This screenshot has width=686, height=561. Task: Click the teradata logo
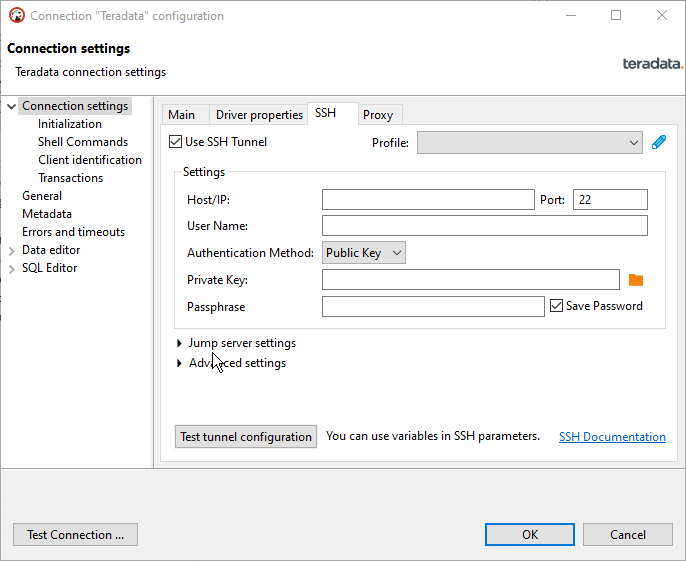653,64
